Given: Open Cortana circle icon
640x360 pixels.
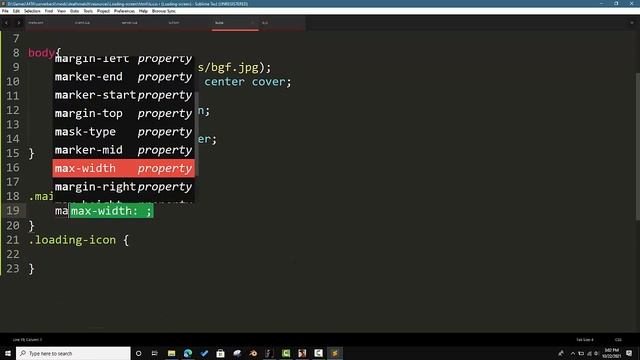Looking at the screenshot, I should pos(138,353).
